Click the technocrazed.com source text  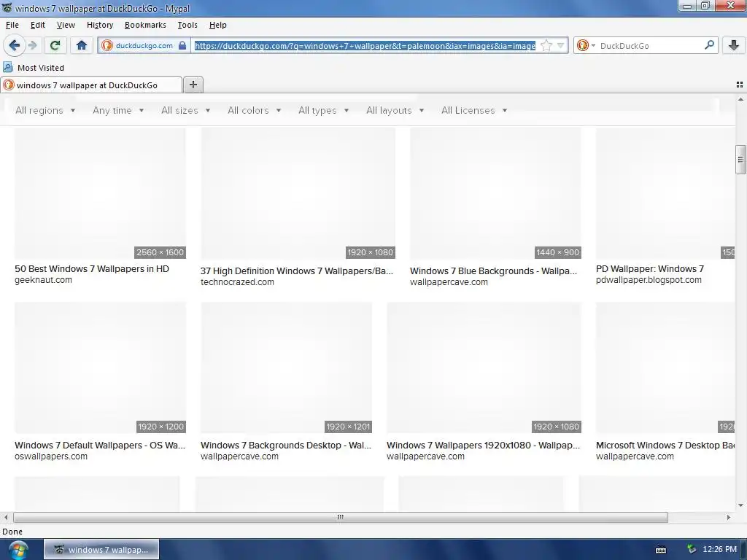pos(237,282)
